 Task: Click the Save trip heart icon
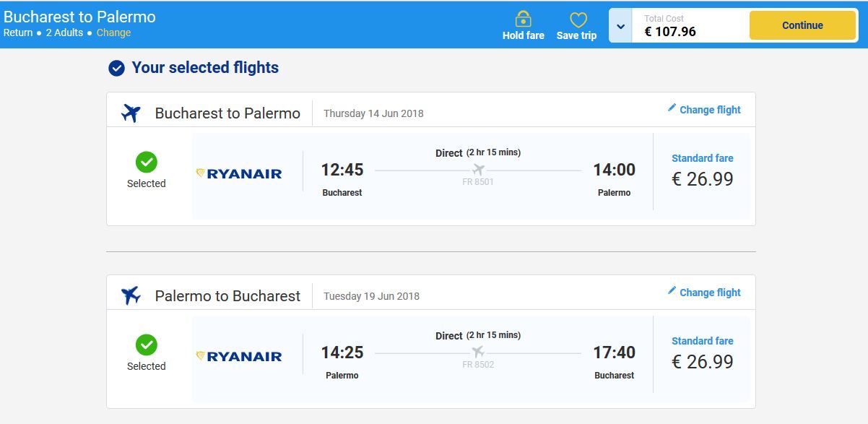coord(578,20)
